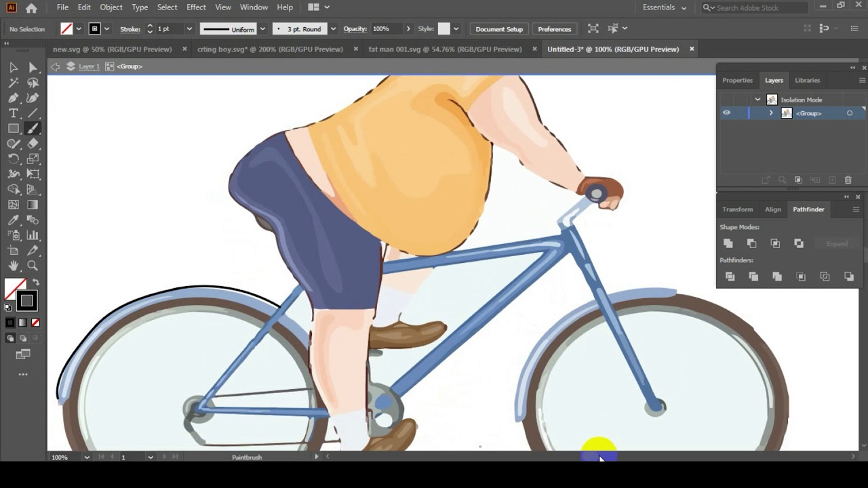Open the Effect menu
868x488 pixels.
196,7
